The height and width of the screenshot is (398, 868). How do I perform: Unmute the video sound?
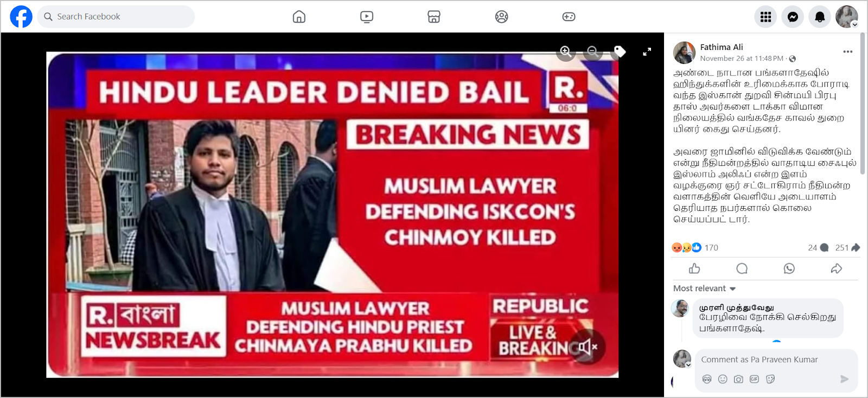(588, 346)
